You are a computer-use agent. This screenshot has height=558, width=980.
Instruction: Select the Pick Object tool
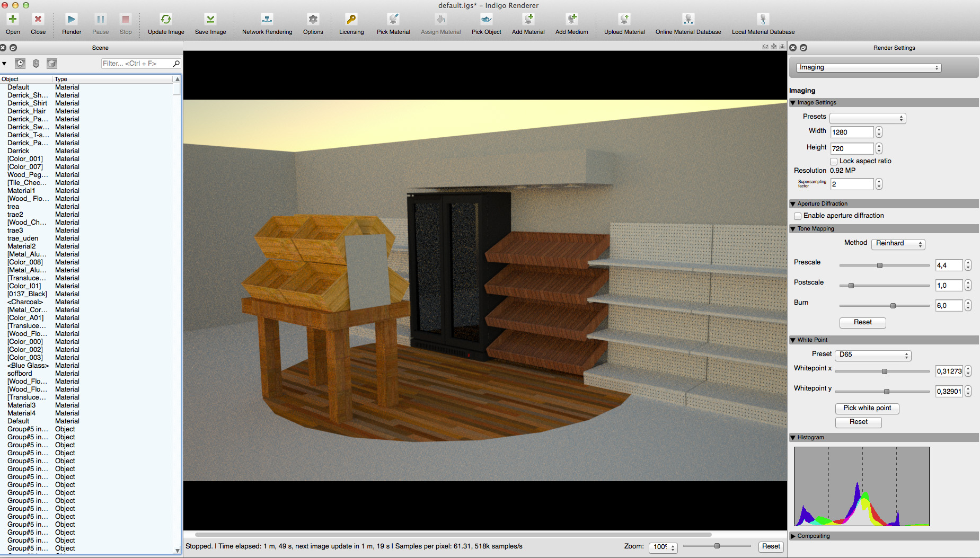(486, 20)
